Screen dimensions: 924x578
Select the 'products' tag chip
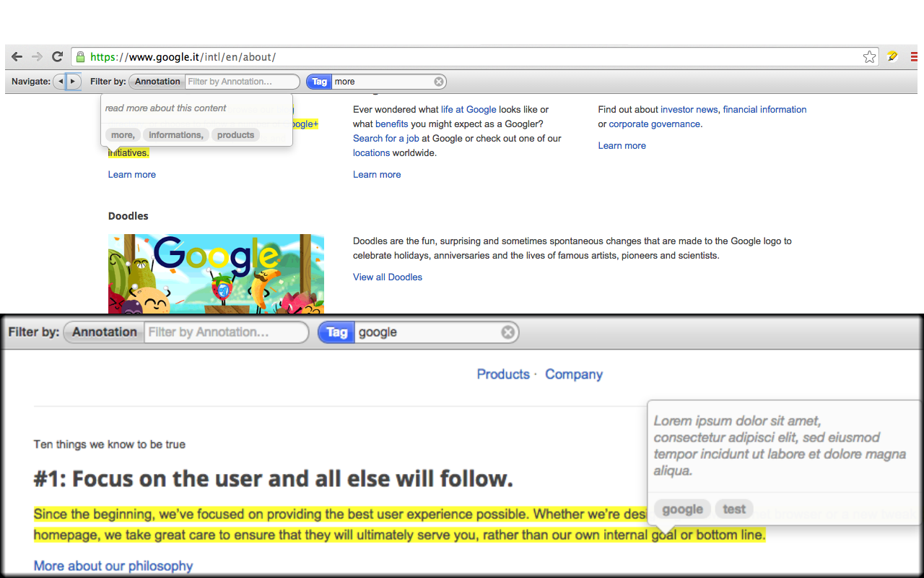click(235, 135)
